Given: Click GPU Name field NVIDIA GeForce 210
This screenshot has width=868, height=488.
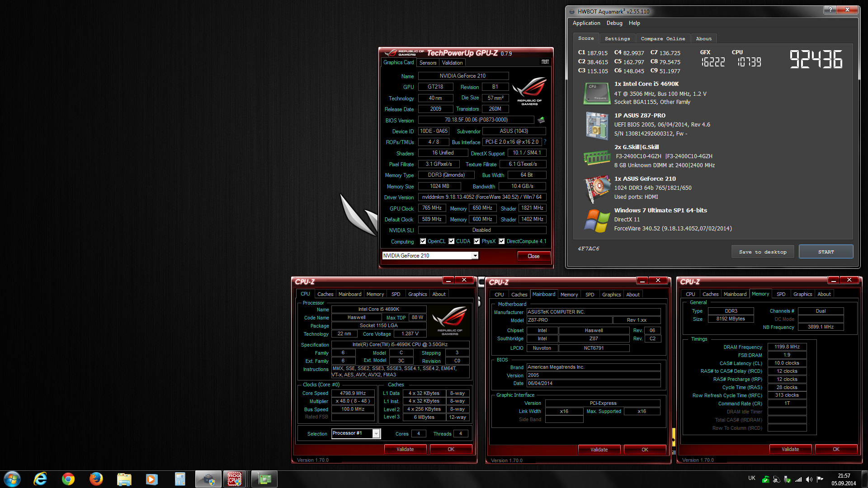Looking at the screenshot, I should pyautogui.click(x=463, y=76).
